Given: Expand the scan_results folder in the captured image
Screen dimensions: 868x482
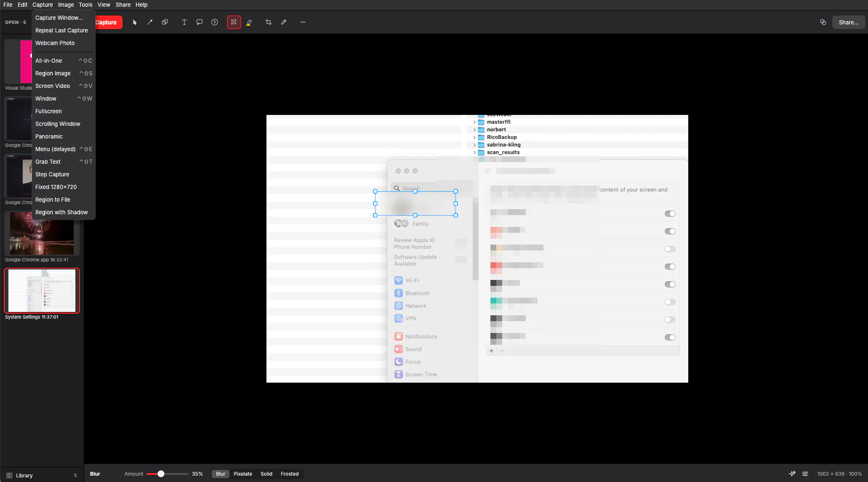Looking at the screenshot, I should click(x=474, y=152).
